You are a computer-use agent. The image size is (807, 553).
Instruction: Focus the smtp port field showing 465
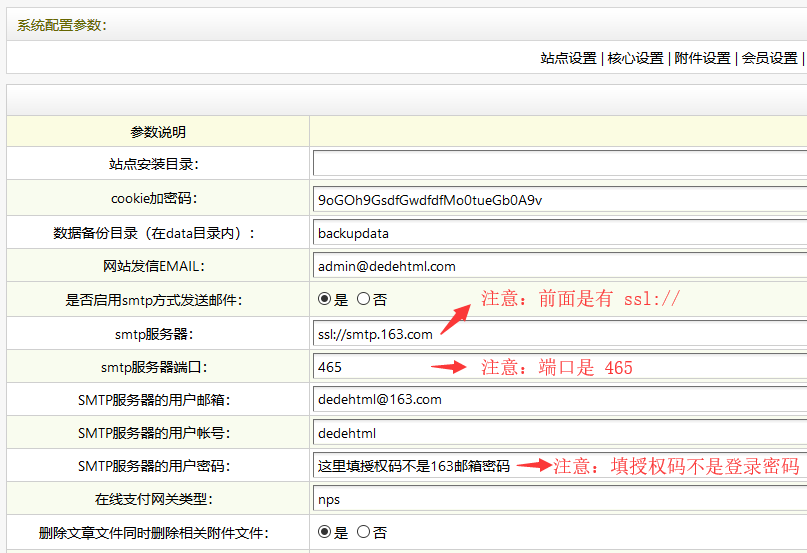370,367
